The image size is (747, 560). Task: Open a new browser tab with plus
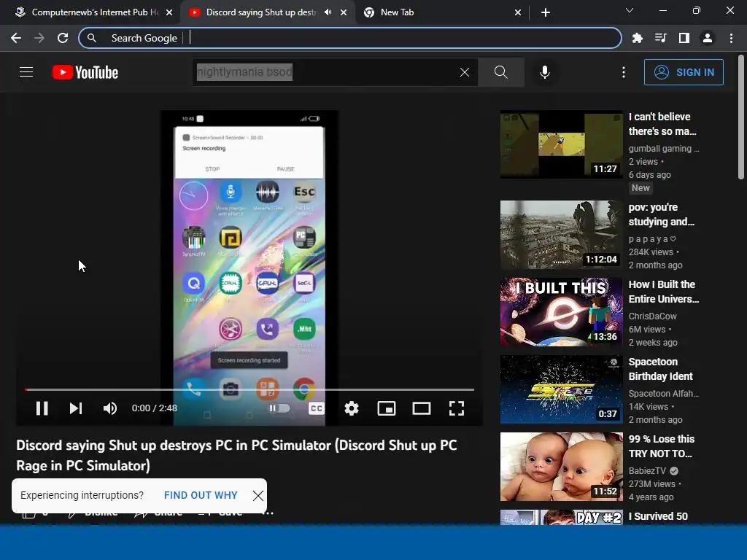tap(546, 13)
